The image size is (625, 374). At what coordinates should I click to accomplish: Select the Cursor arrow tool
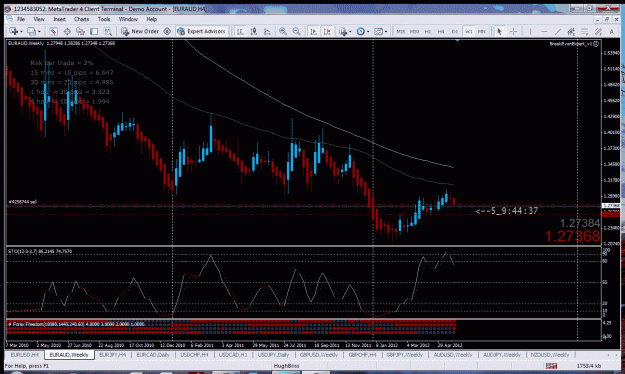pyautogui.click(x=499, y=31)
